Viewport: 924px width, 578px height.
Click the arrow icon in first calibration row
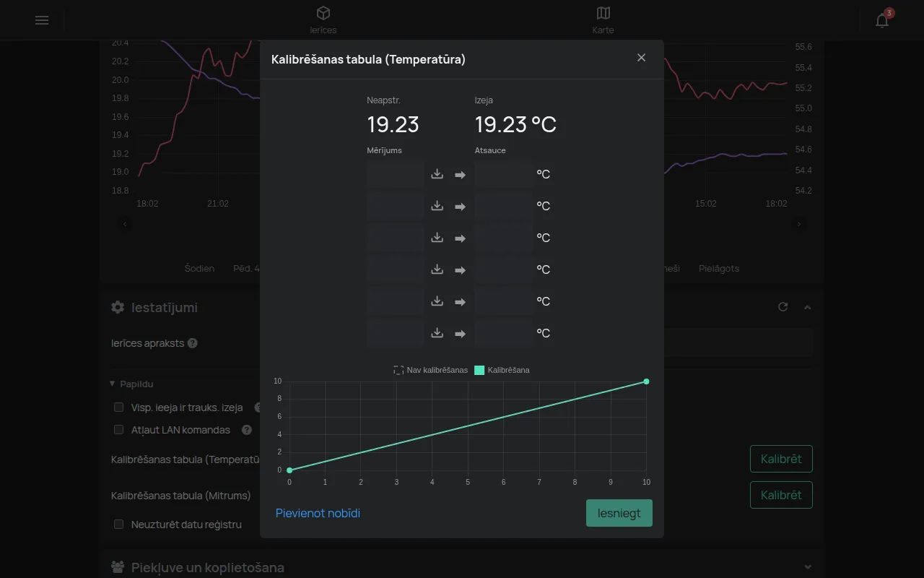[460, 175]
